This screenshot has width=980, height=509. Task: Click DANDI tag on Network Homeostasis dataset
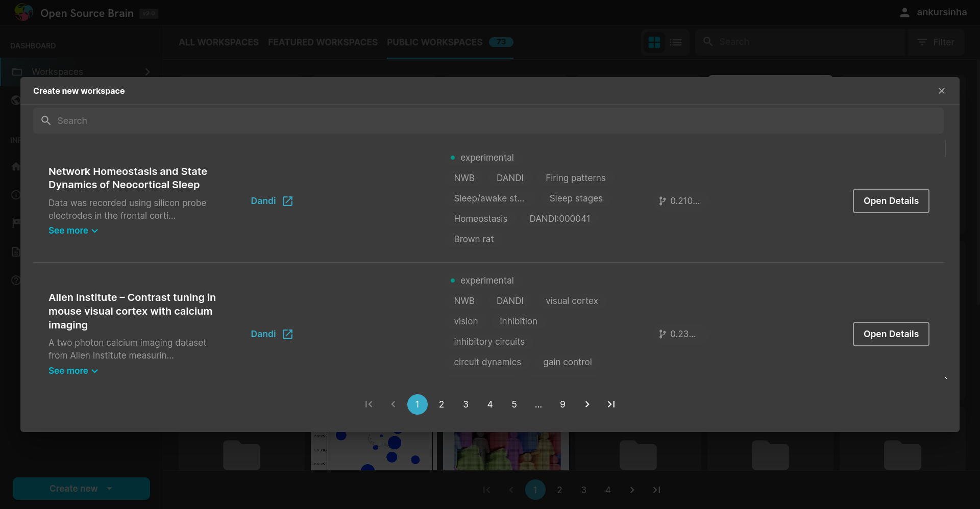(510, 178)
